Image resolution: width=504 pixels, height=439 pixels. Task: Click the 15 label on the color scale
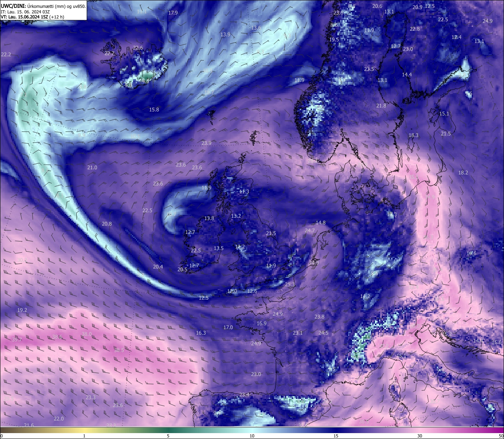(x=336, y=436)
